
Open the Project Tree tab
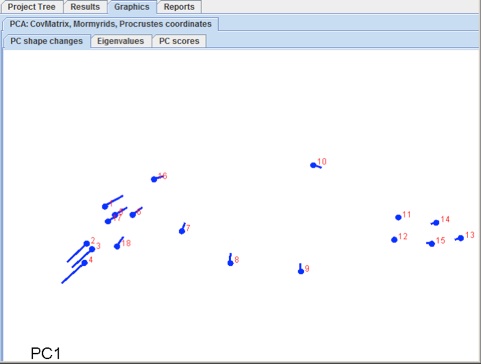tap(31, 7)
